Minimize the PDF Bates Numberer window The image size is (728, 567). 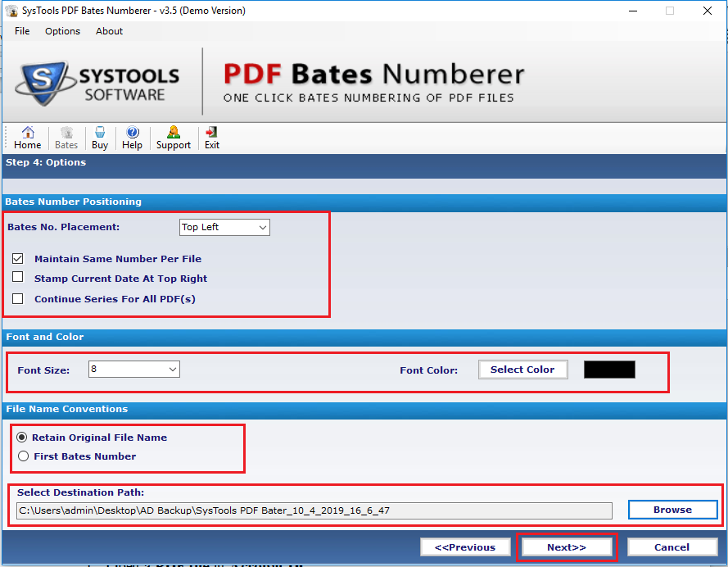coord(633,11)
